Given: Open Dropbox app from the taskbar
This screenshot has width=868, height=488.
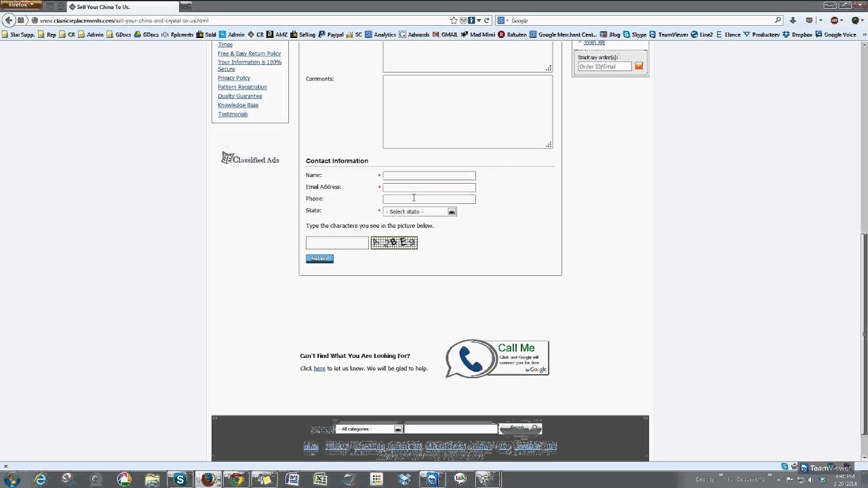Looking at the screenshot, I should pyautogui.click(x=405, y=479).
